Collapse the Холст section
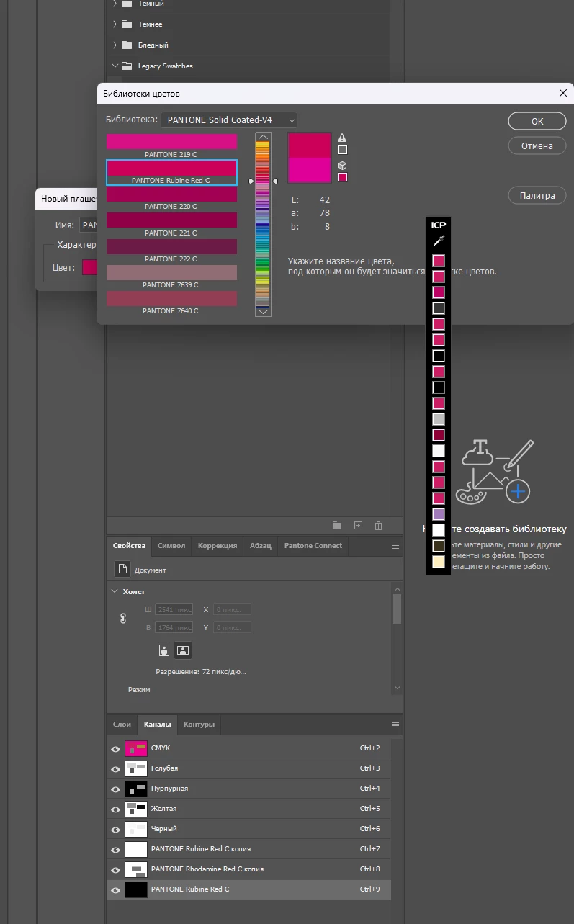Screen dimensions: 574x924 (x=115, y=591)
